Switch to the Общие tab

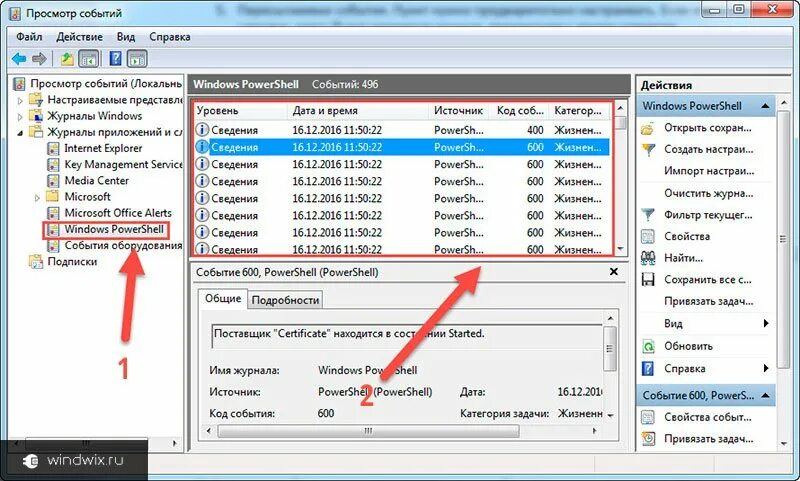(223, 298)
